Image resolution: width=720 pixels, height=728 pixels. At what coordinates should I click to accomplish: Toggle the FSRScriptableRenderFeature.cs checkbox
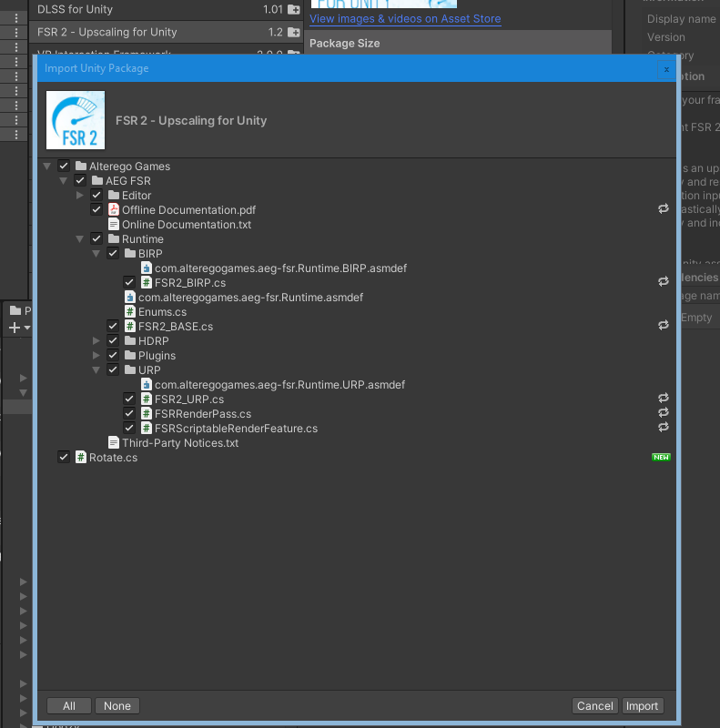[x=129, y=428]
